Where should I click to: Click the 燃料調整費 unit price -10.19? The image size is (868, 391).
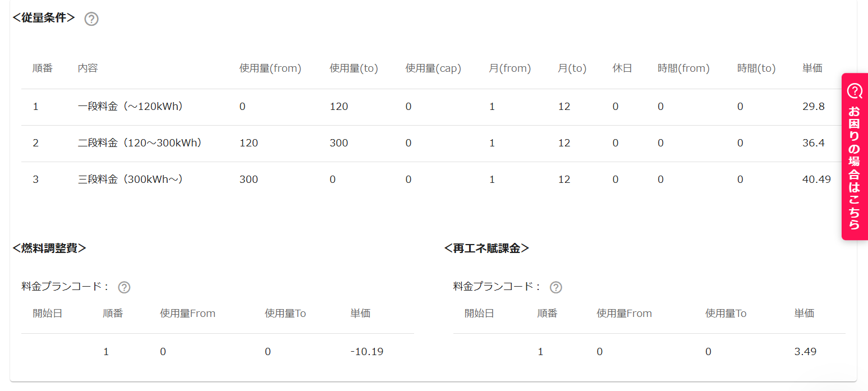click(367, 352)
